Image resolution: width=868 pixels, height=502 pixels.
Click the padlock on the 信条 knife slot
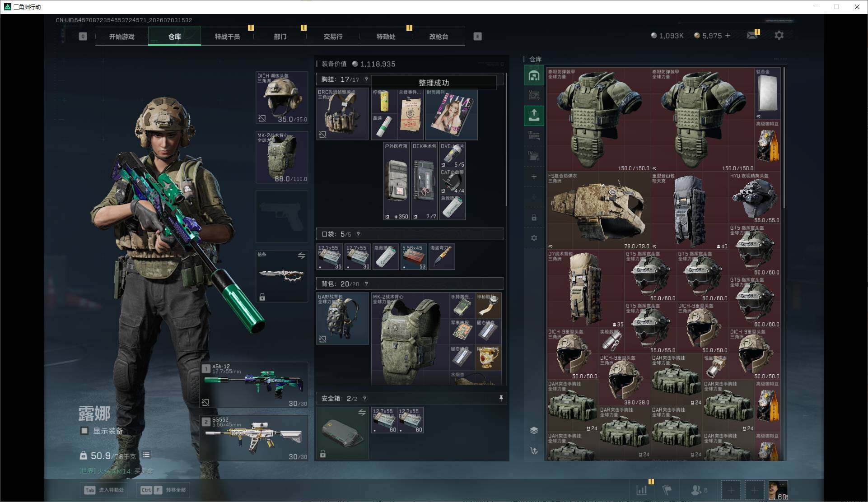[x=262, y=297]
